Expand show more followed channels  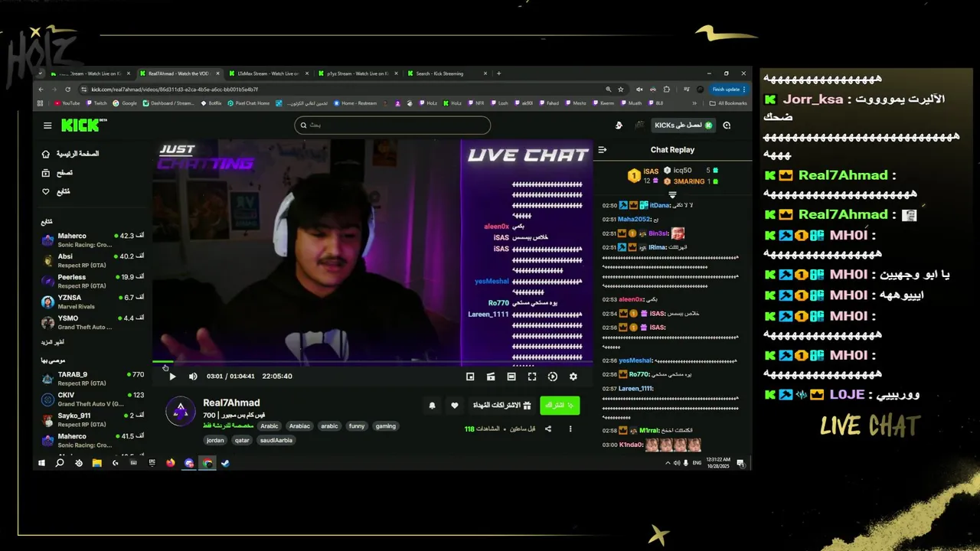point(53,342)
